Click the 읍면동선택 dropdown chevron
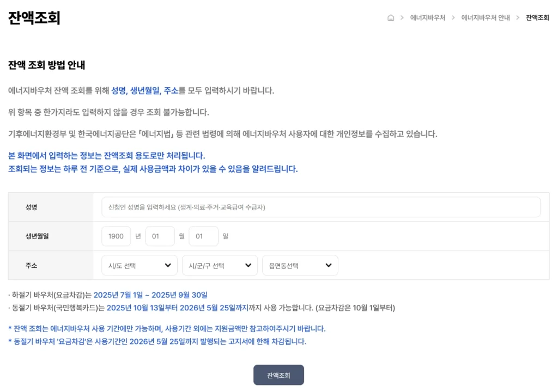Viewport: 558px width, 392px height. coord(328,265)
